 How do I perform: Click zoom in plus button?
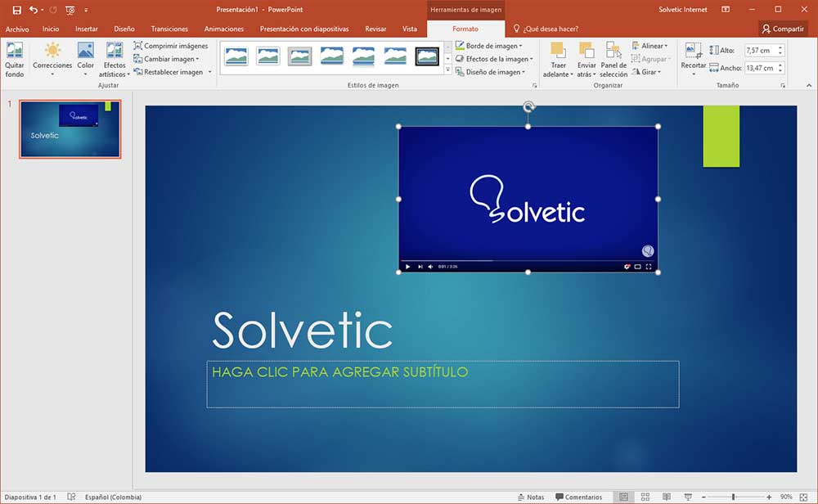tap(769, 497)
